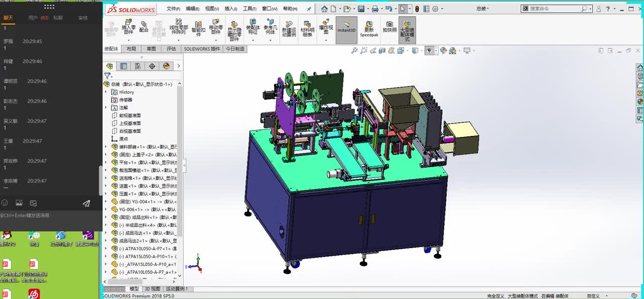Screen dimensions: 644x299
Task: Expand the 平台<1> component node
Action: pos(106,163)
